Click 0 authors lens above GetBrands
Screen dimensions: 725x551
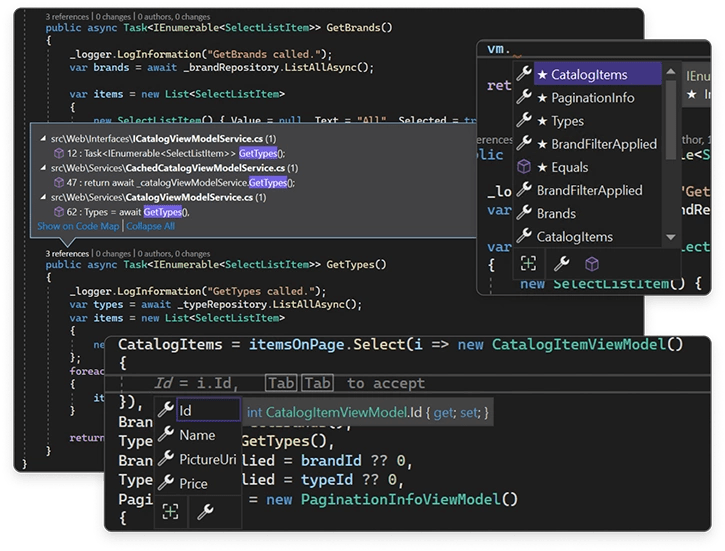154,17
